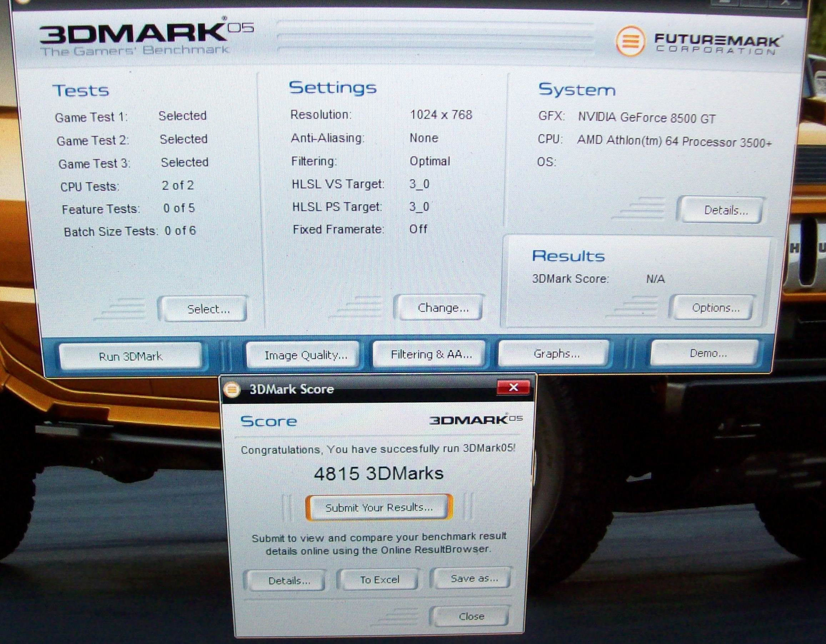
Task: Click the 3DMark05 logo in the Score dialog
Action: (x=476, y=420)
